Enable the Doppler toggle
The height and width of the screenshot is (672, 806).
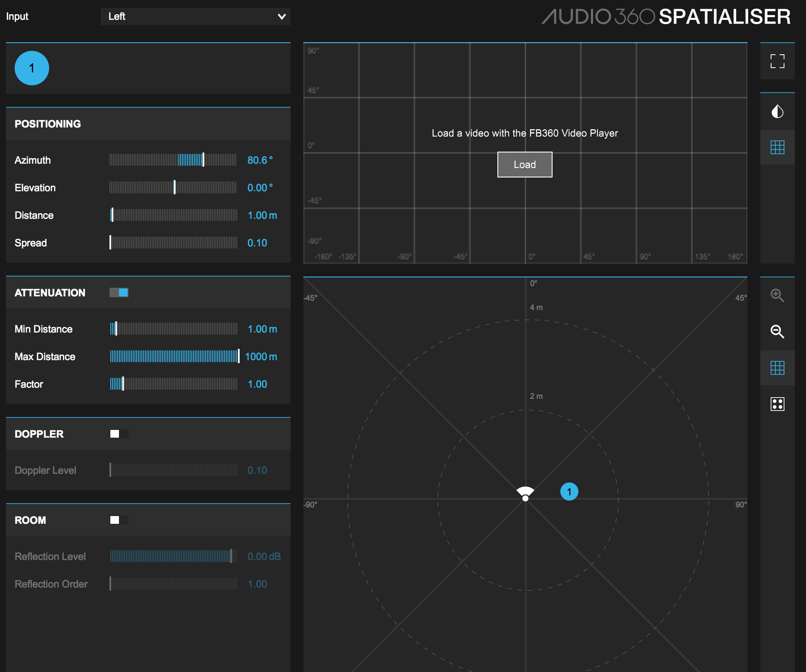click(119, 434)
